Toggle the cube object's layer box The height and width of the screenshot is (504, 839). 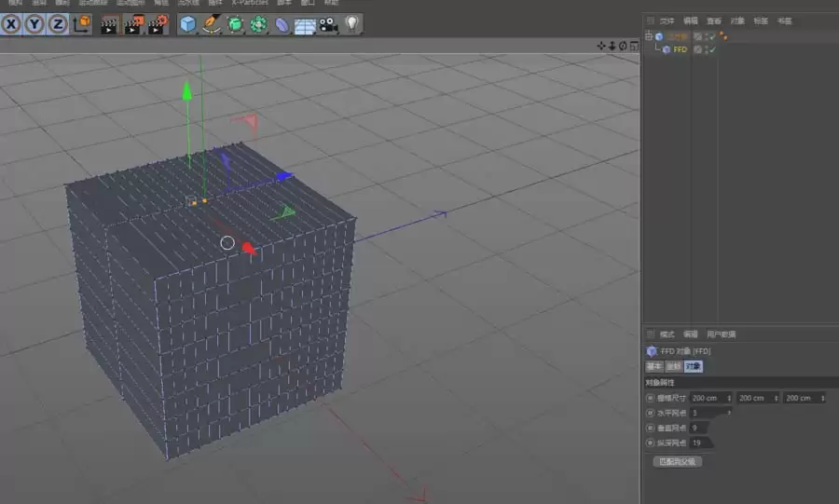[697, 36]
